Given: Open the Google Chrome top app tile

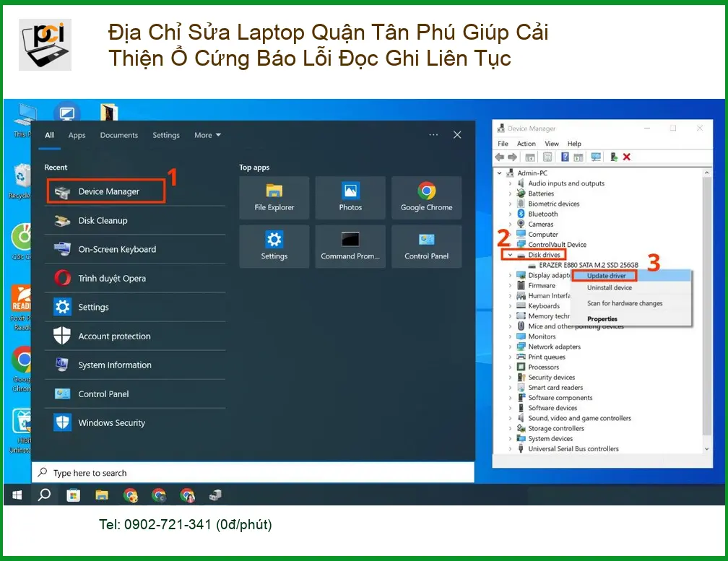Looking at the screenshot, I should [427, 198].
